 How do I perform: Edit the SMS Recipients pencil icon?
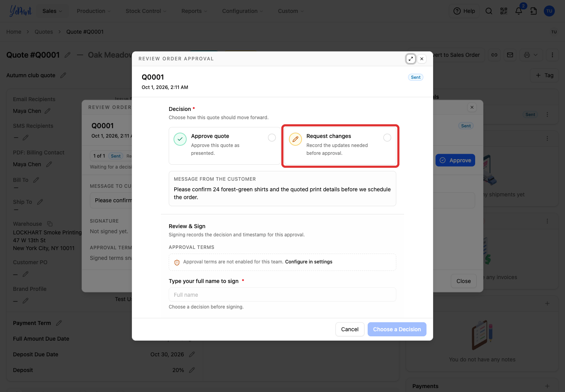coord(26,138)
